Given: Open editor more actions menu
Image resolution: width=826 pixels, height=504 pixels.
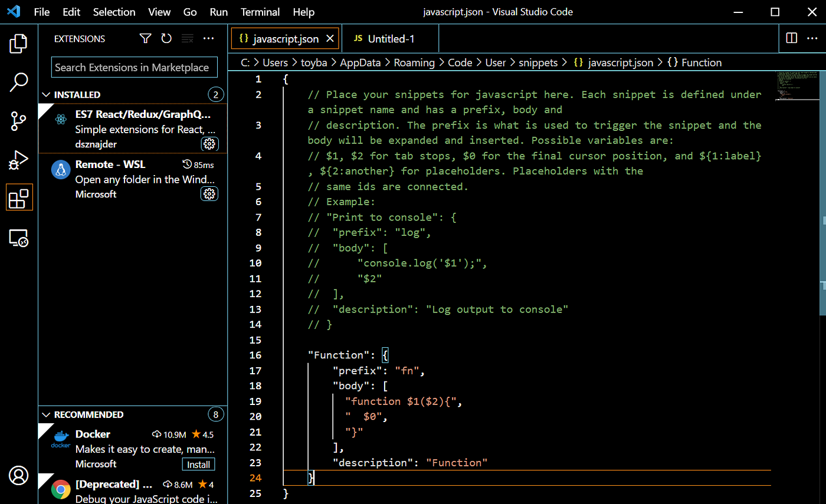Looking at the screenshot, I should (x=812, y=38).
